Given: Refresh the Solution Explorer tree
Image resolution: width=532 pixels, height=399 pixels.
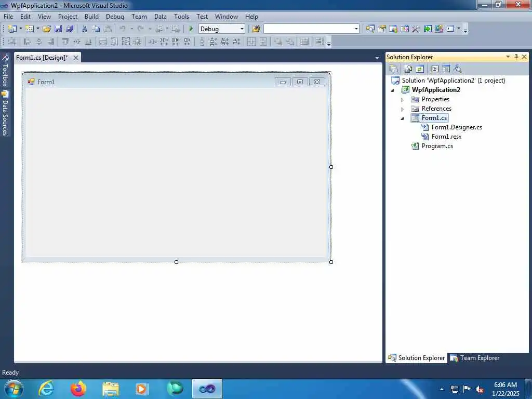Looking at the screenshot, I should click(420, 69).
